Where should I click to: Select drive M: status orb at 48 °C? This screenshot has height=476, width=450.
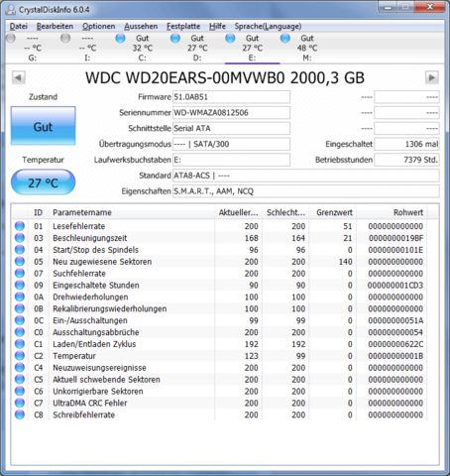[x=285, y=39]
